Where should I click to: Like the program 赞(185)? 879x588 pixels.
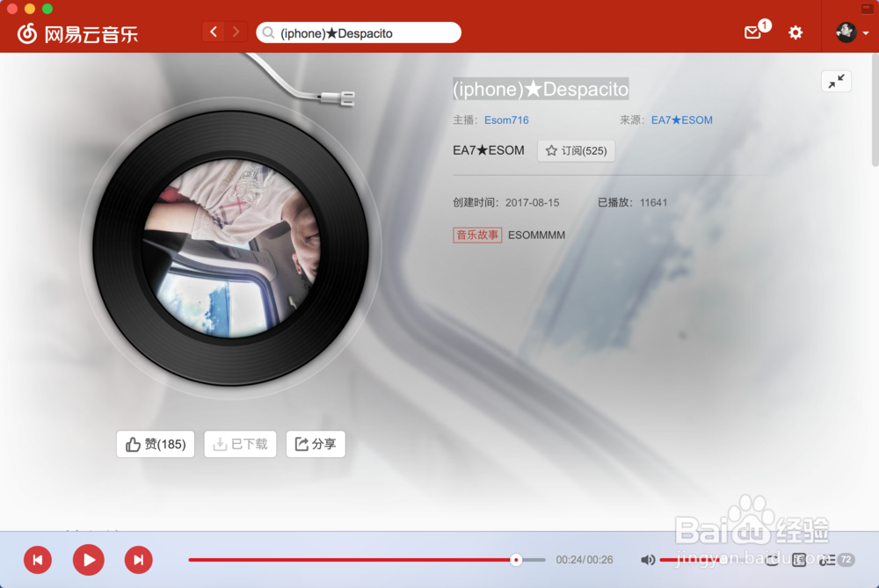tap(156, 444)
